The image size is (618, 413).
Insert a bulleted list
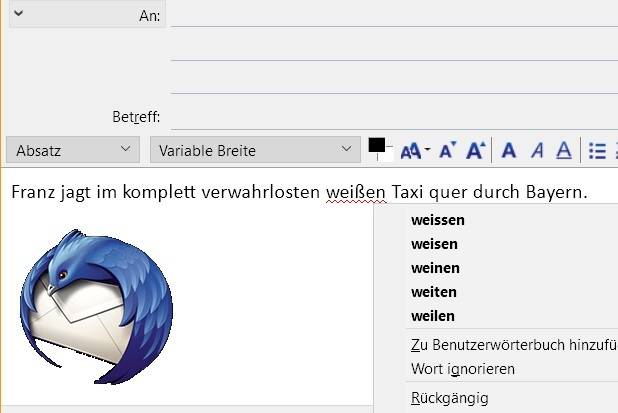[598, 151]
